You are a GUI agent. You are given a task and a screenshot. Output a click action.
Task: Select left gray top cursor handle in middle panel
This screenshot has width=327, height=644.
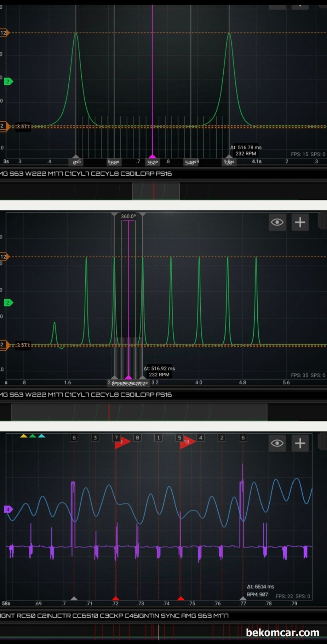tap(114, 214)
